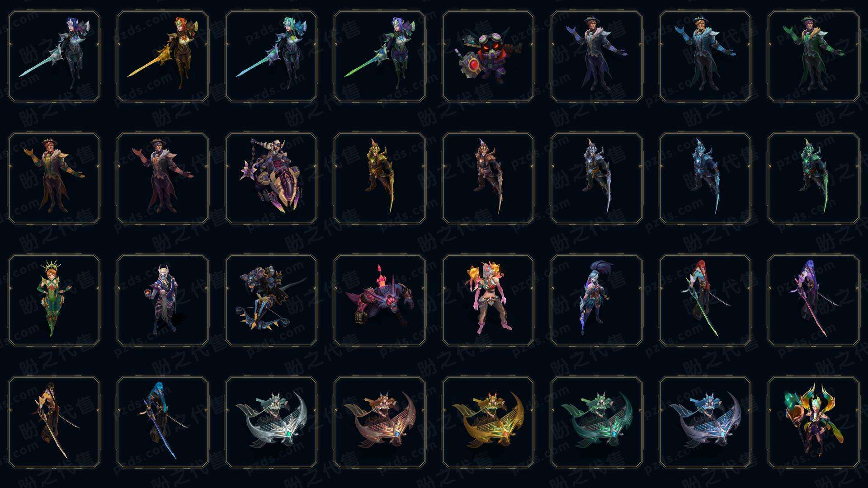
Task: Open the purple mech rider with flail
Action: point(271,178)
